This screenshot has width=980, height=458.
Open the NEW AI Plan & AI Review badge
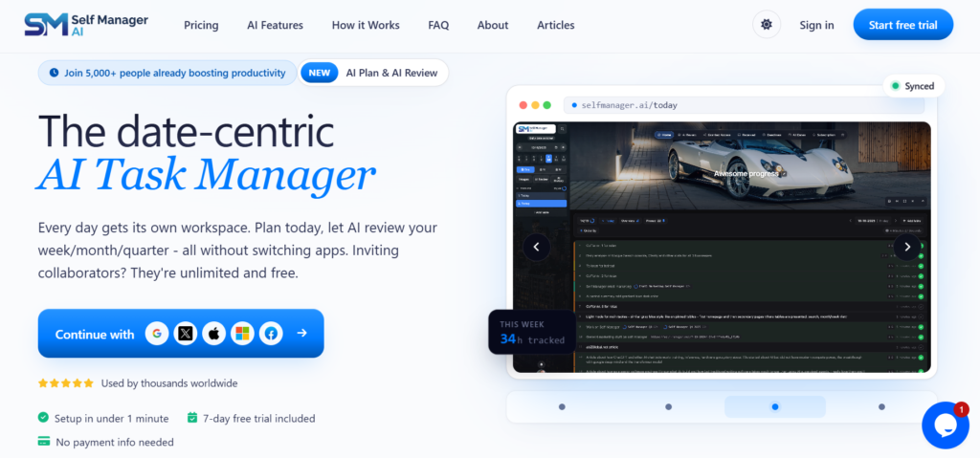pyautogui.click(x=373, y=73)
